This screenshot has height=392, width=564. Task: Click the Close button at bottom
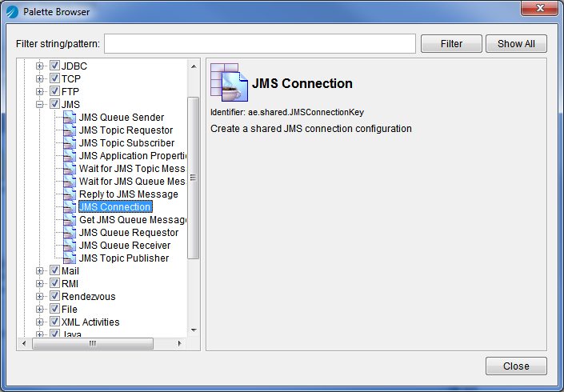[x=516, y=366]
